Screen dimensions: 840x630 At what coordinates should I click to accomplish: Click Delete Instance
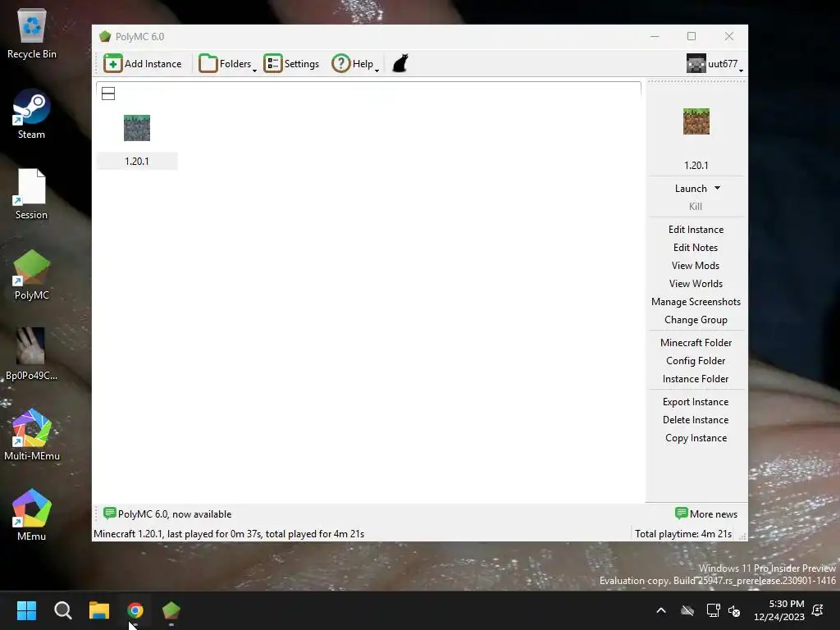tap(696, 420)
